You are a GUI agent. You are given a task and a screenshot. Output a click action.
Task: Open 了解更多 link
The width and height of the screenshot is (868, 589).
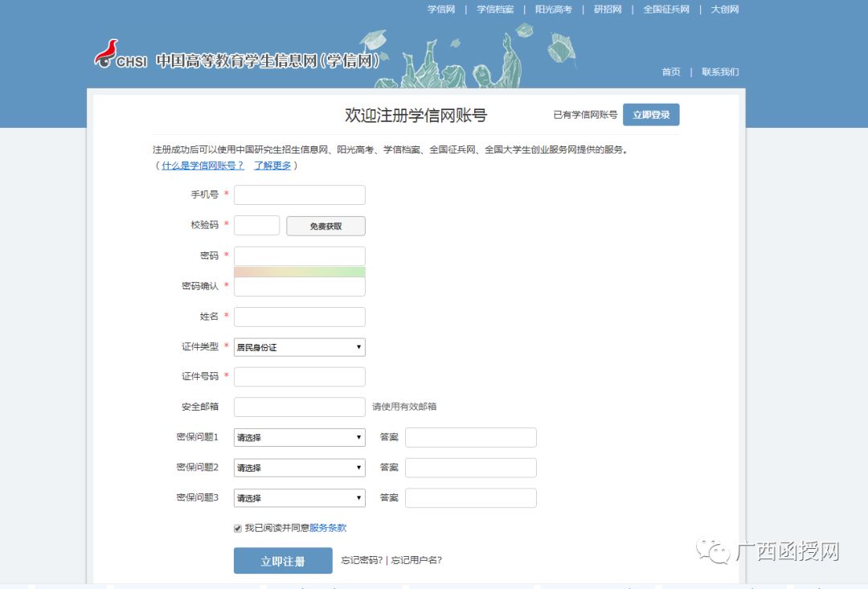[272, 166]
